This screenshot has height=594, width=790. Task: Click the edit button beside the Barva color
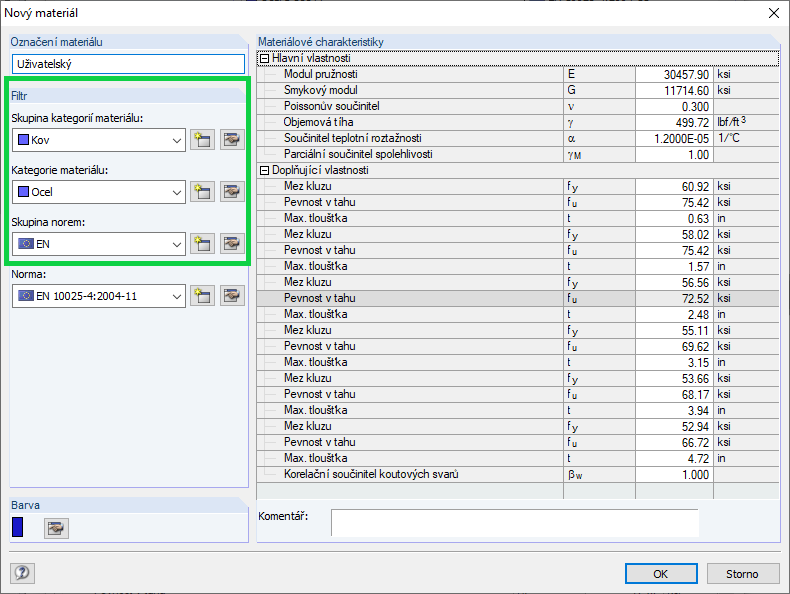[56, 527]
